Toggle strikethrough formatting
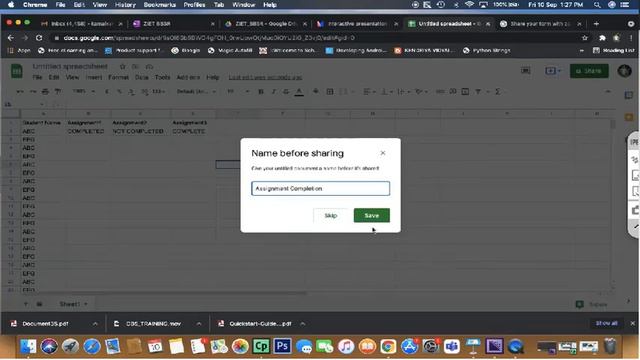 point(286,91)
